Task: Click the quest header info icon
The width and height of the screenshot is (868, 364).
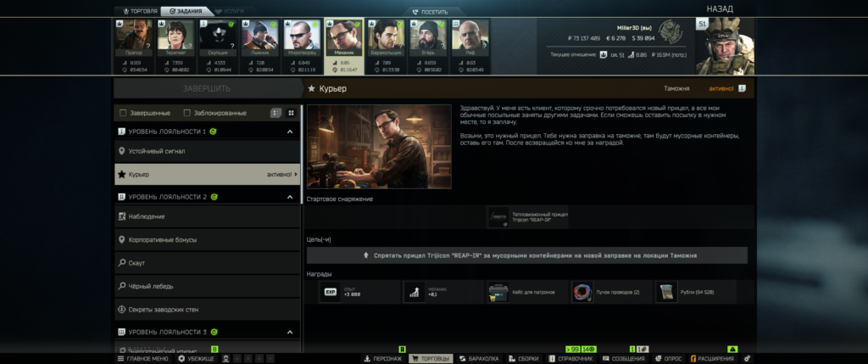Action: 743,88
